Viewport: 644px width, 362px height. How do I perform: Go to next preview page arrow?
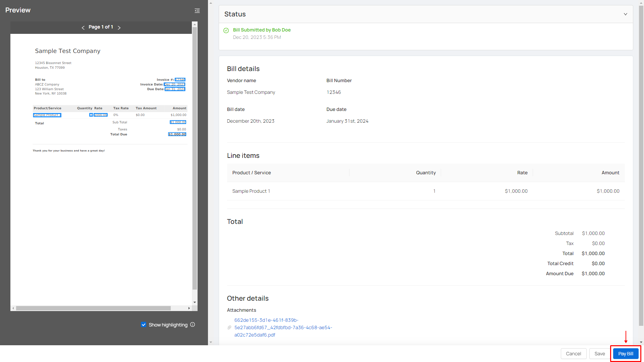click(119, 27)
